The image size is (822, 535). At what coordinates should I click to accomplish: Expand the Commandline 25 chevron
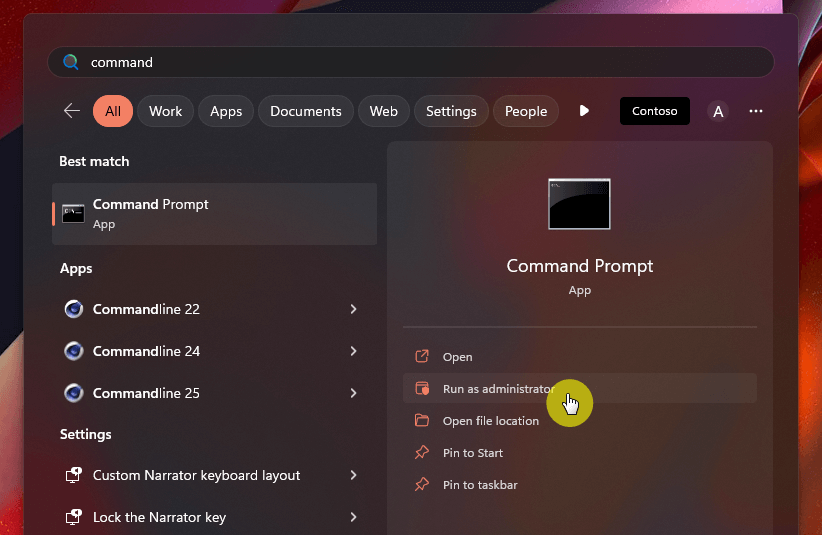[x=353, y=393]
